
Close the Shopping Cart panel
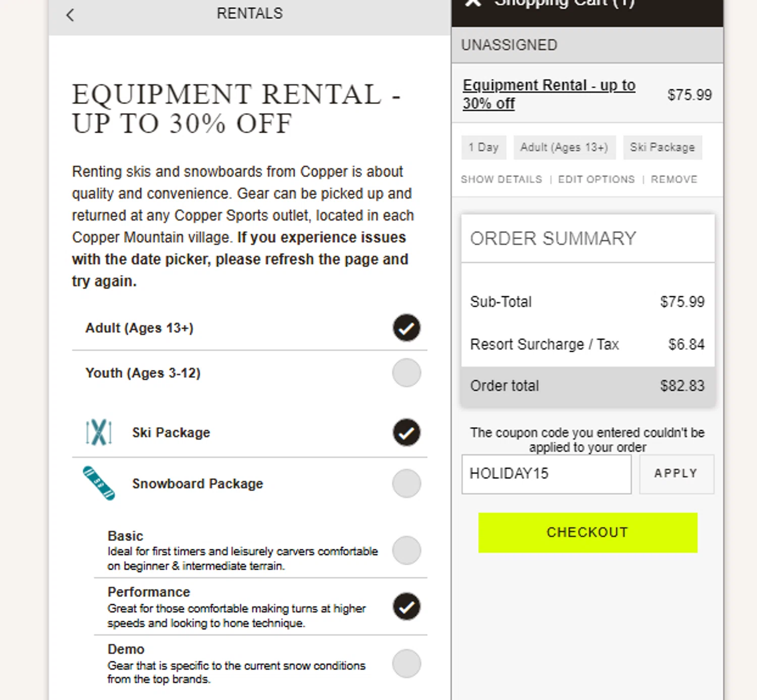[473, 3]
